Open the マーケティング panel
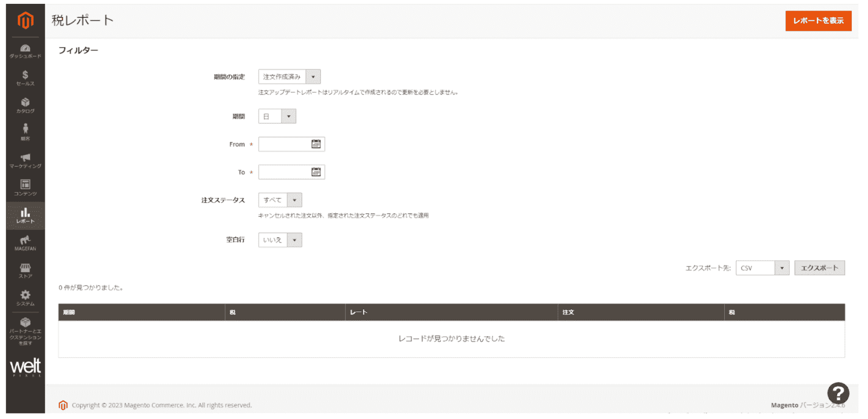 pos(25,160)
